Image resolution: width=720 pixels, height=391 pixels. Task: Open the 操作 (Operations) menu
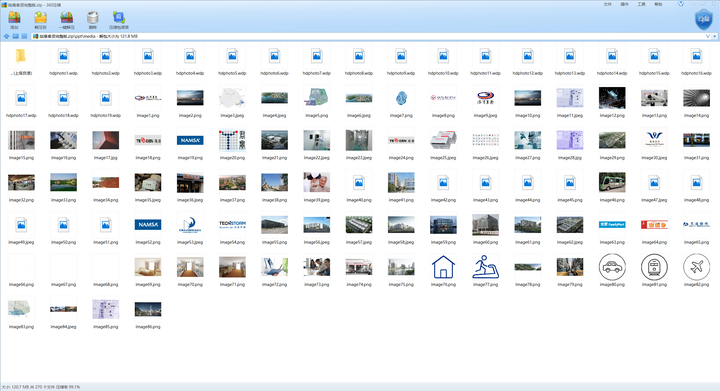click(x=624, y=4)
